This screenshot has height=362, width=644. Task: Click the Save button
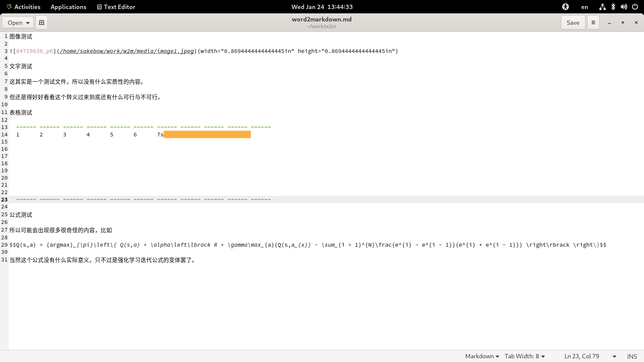point(573,22)
